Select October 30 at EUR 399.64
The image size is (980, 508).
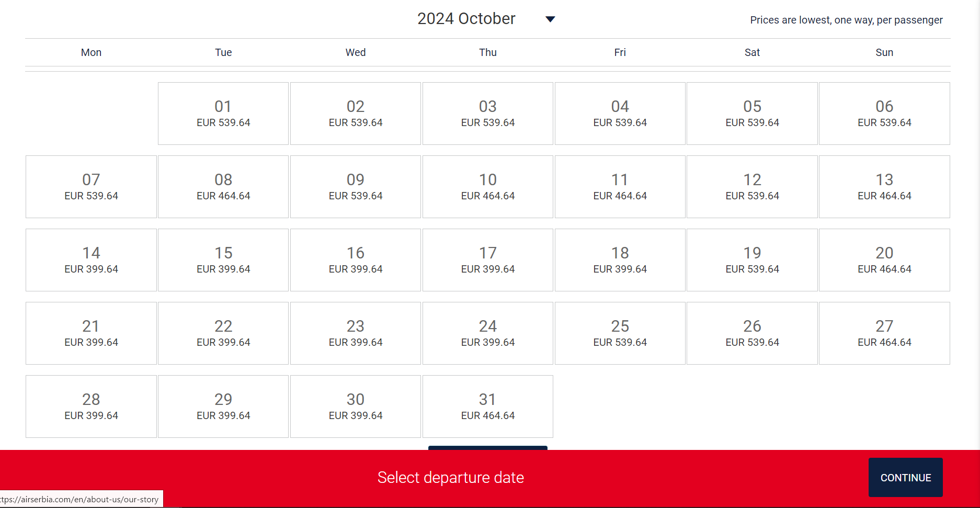[356, 407]
